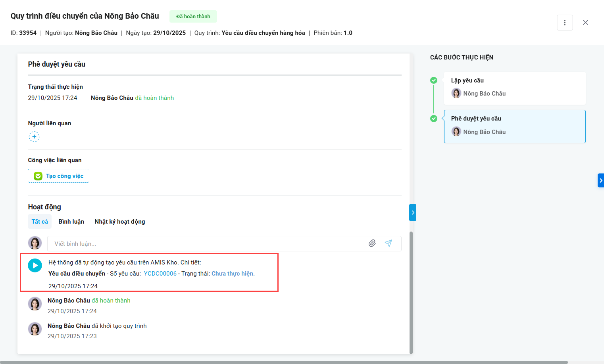Click the 'CÁC BƯỚC THỰC HIỆN' heading
604x364 pixels.
click(x=462, y=57)
